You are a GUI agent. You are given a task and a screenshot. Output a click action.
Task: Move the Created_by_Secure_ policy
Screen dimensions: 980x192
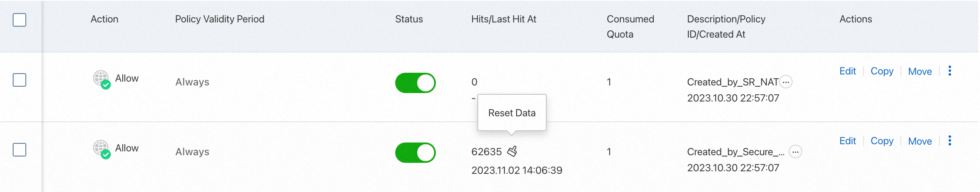tap(920, 141)
